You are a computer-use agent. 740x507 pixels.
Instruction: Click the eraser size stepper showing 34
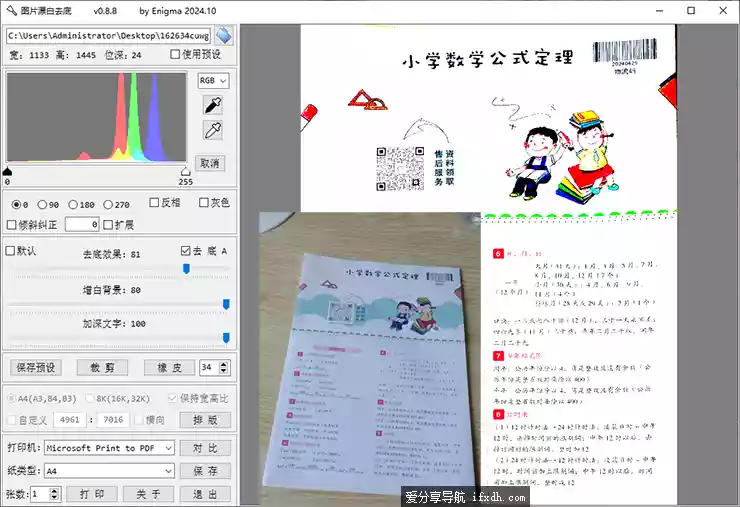tap(215, 367)
